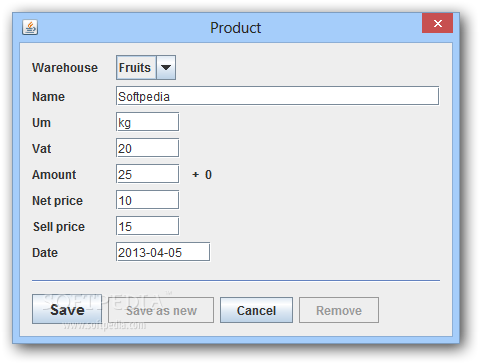Close the Product dialog window
This screenshot has width=480, height=364.
click(437, 23)
